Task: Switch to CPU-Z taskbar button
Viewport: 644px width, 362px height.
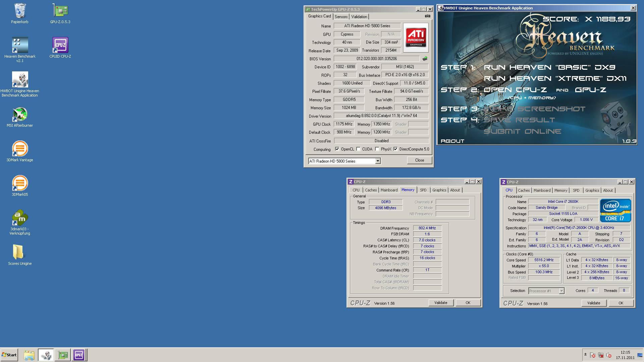Action: pyautogui.click(x=79, y=355)
